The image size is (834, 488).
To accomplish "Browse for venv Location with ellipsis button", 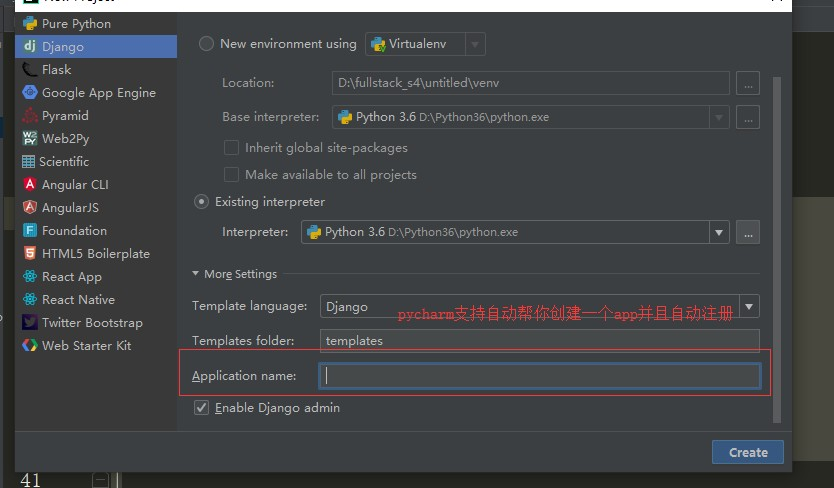I will pyautogui.click(x=748, y=83).
